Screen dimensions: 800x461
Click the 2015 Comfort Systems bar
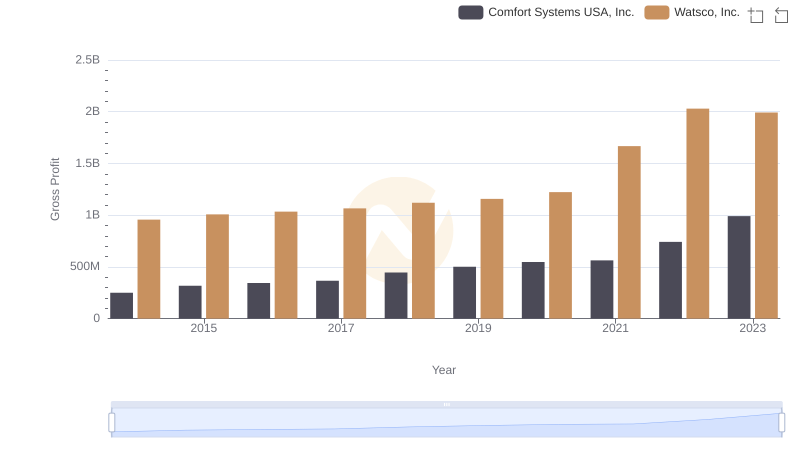[x=190, y=302]
